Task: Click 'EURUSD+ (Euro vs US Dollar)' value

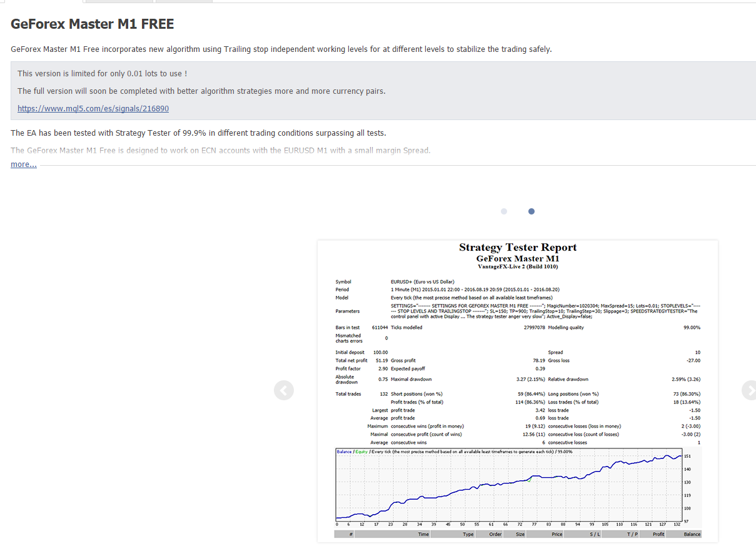Action: pos(422,282)
